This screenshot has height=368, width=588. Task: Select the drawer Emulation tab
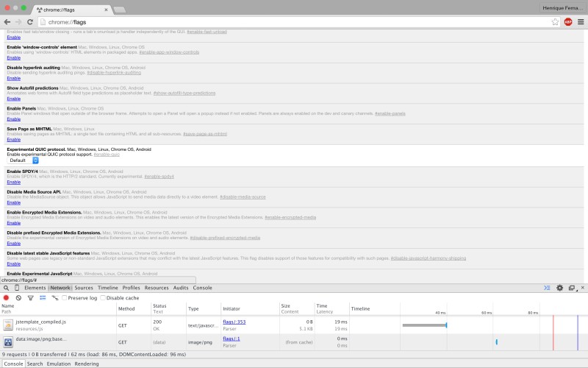pyautogui.click(x=59, y=364)
